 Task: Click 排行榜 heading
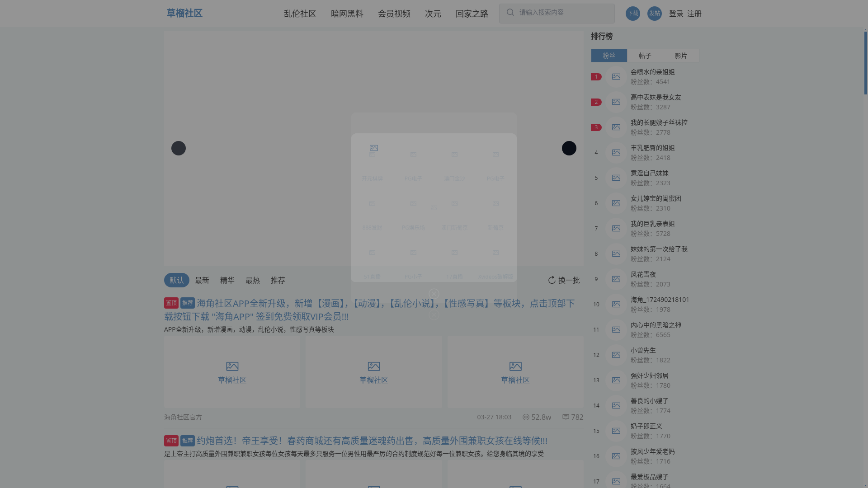pyautogui.click(x=602, y=36)
